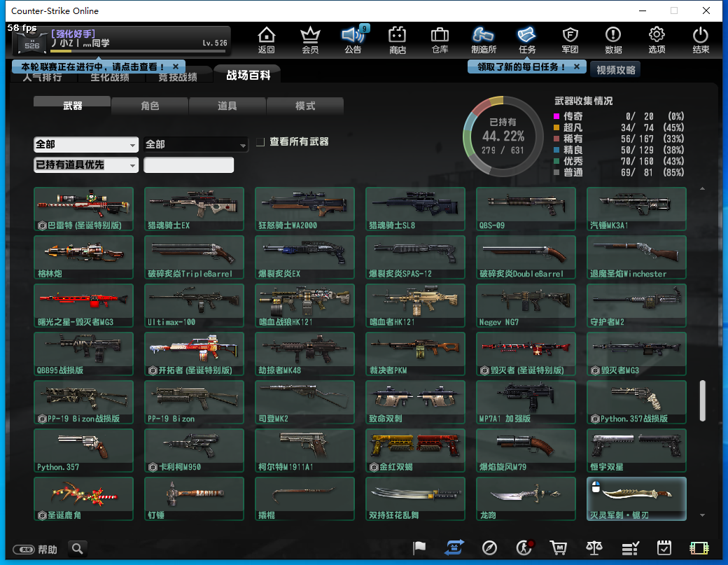
Task: Click the 视频攻略 button
Action: click(x=615, y=69)
